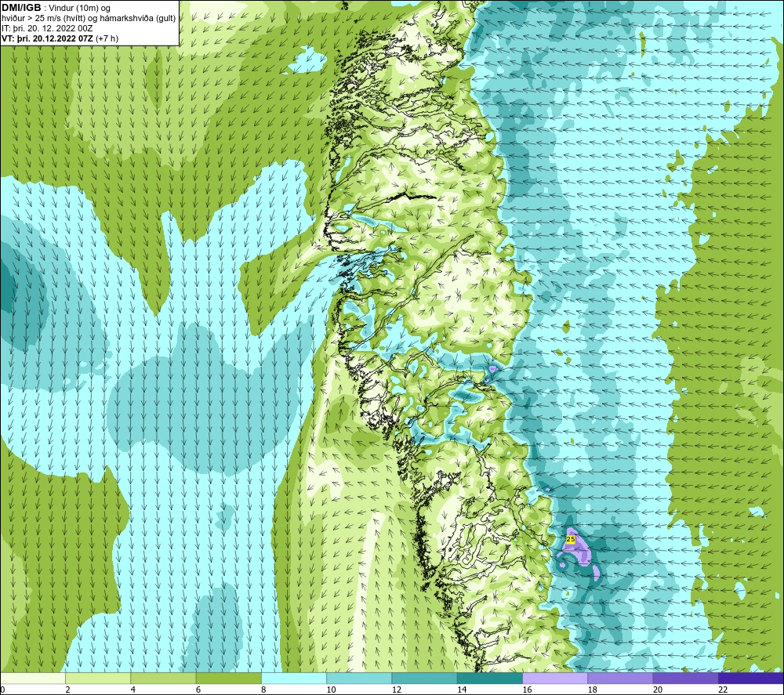This screenshot has height=695, width=784.
Task: Click the turquoise 10–12 m/s legend swatch
Action: (359, 678)
